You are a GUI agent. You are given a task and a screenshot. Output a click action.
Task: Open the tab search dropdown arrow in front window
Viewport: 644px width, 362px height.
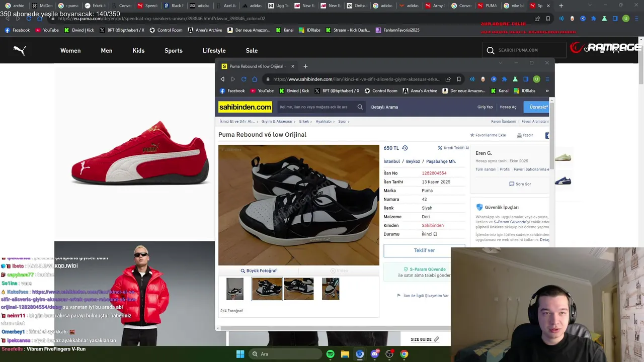[x=501, y=63]
